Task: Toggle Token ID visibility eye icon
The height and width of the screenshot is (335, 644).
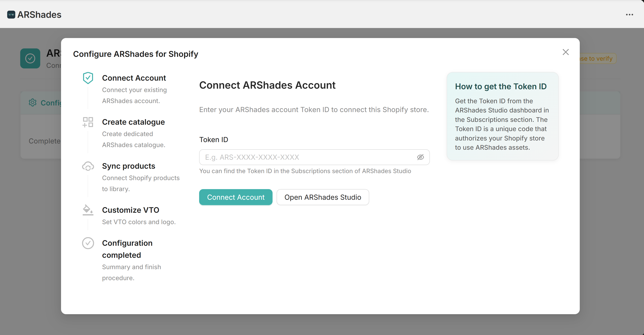Action: tap(420, 157)
